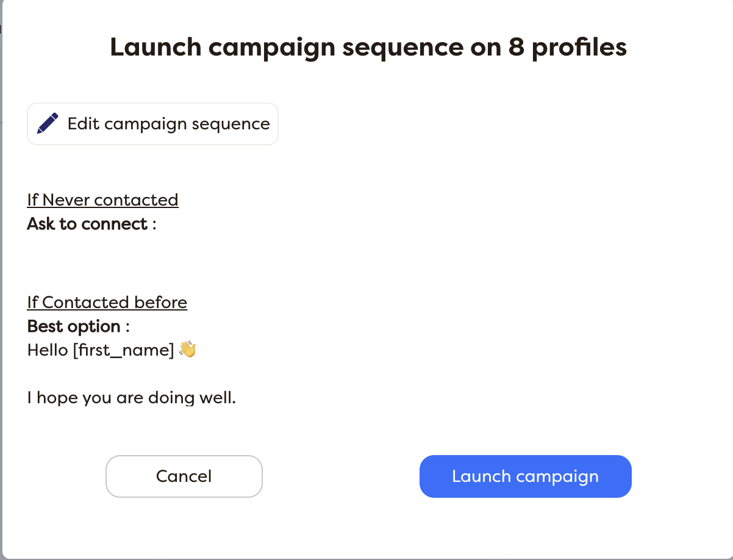This screenshot has width=733, height=560.
Task: Click the underlined "If Contacted before" heading
Action: click(107, 302)
